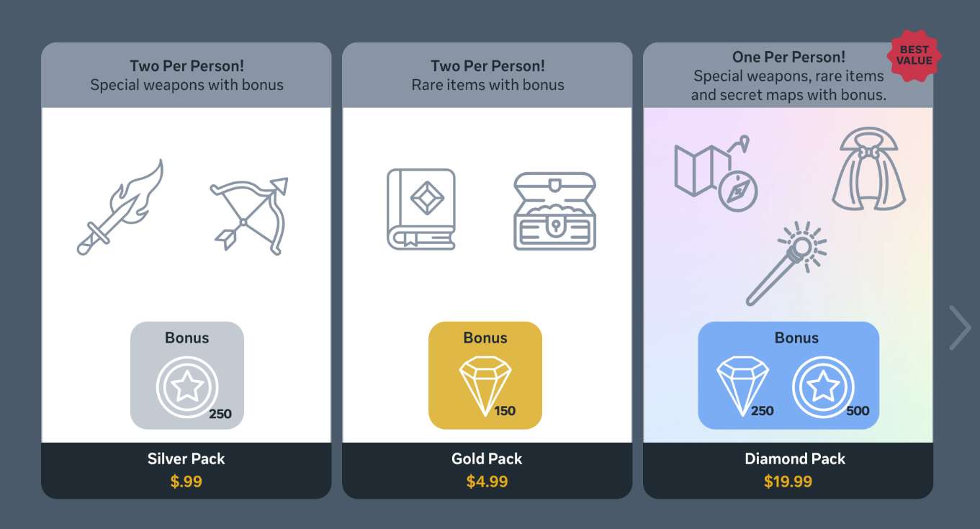Click the Silver Pack header text
Viewport: 980px width, 529px height.
pos(186,76)
